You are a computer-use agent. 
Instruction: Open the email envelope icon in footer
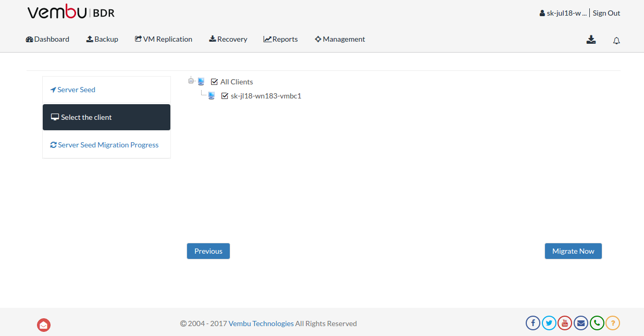coord(581,323)
